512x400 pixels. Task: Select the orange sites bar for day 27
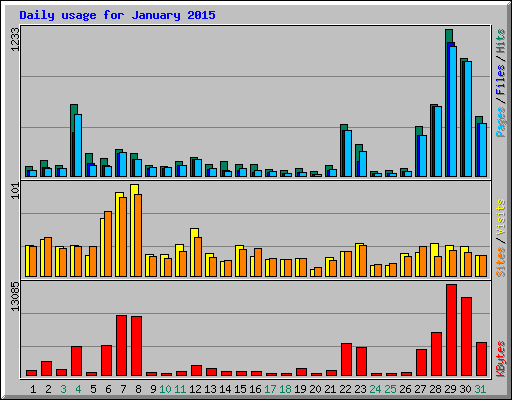[x=423, y=261]
